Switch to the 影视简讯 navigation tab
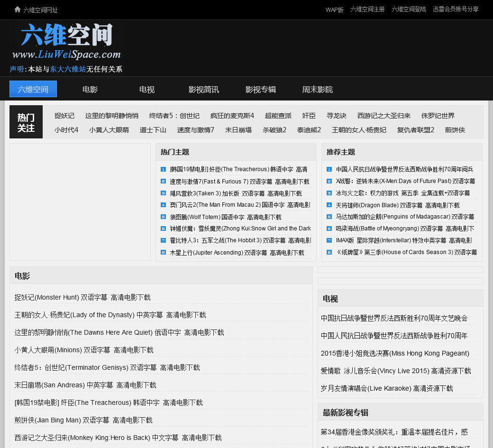Screen dimensions: 493x448 [x=204, y=89]
